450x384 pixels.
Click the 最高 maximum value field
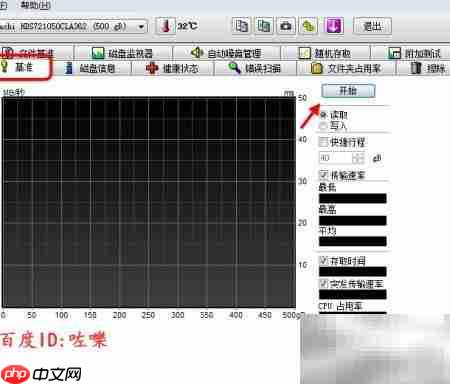[353, 221]
